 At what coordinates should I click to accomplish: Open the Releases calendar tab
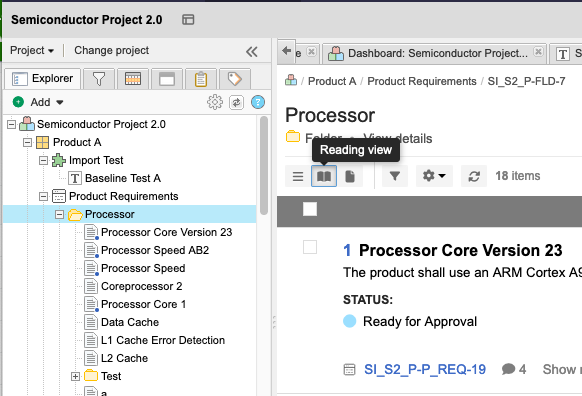point(133,79)
